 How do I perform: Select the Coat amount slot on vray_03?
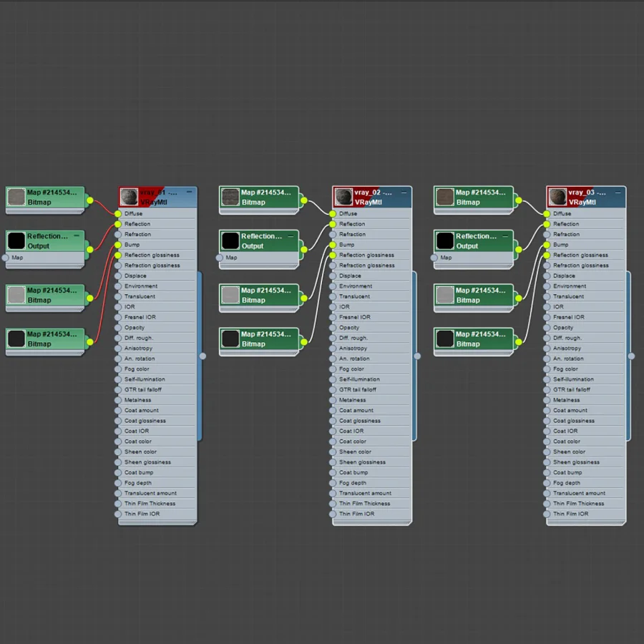585,410
